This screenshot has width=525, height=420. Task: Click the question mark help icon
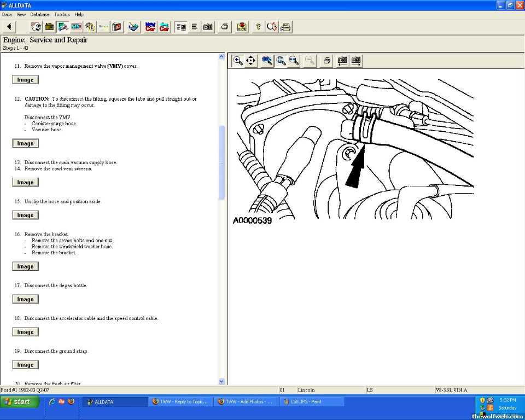click(x=258, y=27)
